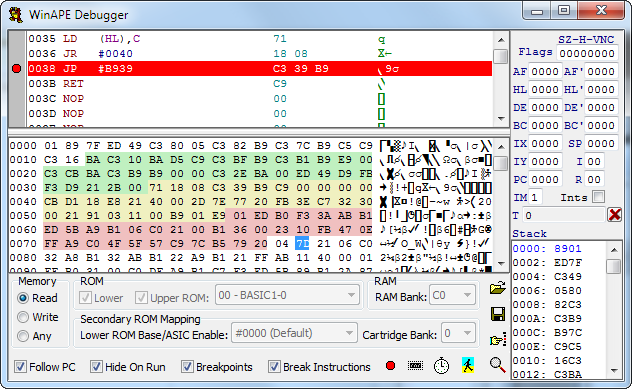This screenshot has width=632, height=389.
Task: Click the I register field
Action: click(594, 162)
